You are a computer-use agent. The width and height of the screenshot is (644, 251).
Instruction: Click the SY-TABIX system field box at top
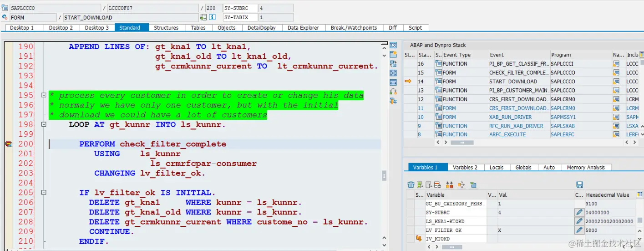(x=240, y=17)
